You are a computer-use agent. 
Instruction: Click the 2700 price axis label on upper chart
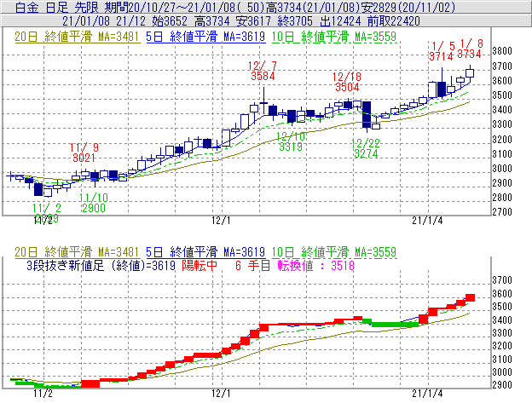[x=502, y=212]
